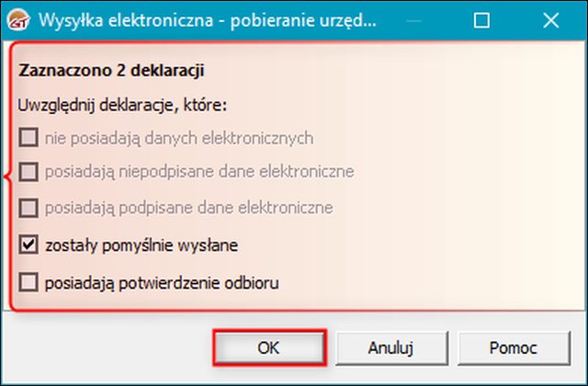The height and width of the screenshot is (386, 588).
Task: Maximize the Wysyłka elektroniczna dialog window
Action: click(x=481, y=20)
